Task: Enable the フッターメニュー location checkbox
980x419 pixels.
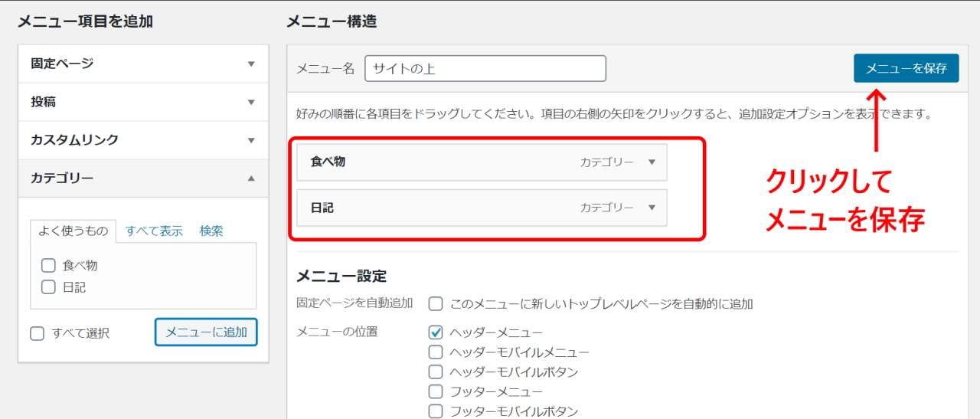Action: click(x=436, y=392)
